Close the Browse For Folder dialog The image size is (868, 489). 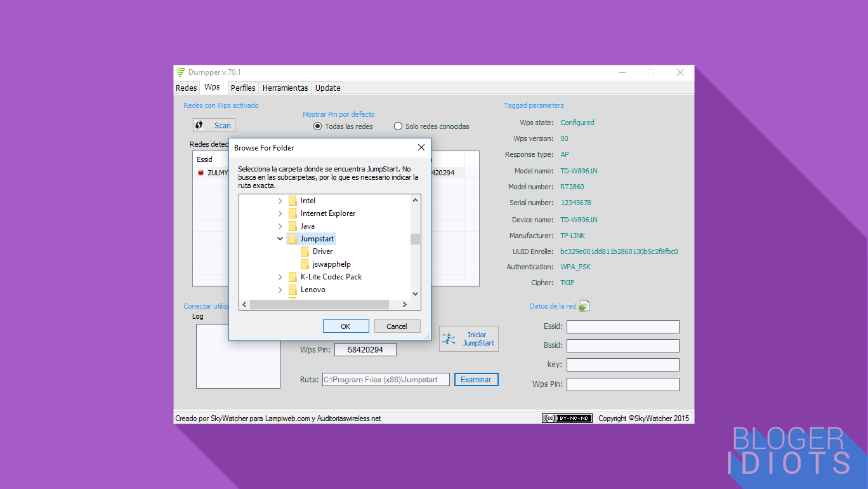click(421, 147)
